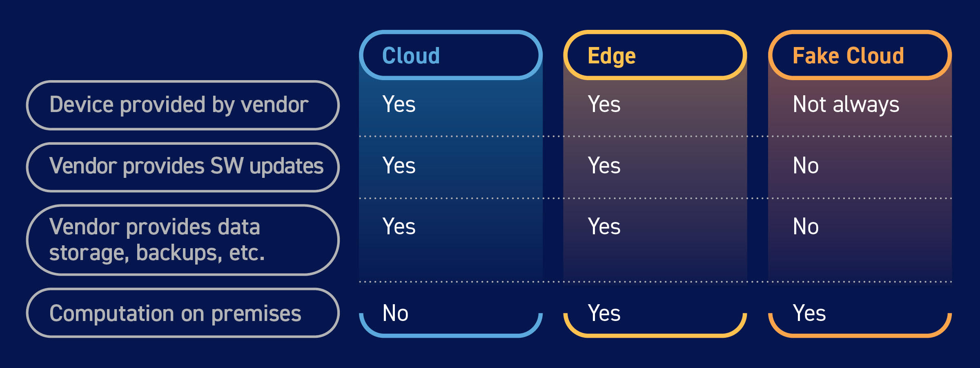Screen dimensions: 980x368
Task: Select Cloud's Yes for SW updates row
Action: (399, 166)
